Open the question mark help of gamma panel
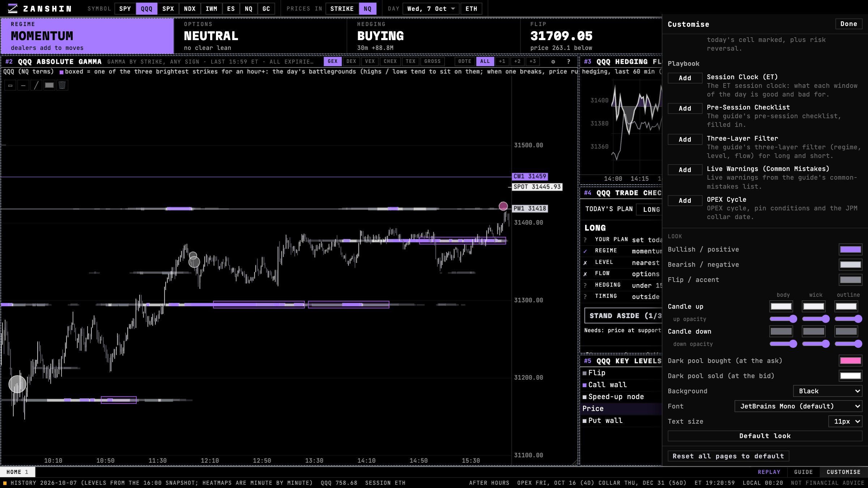Screen dimensions: 868x488 [569, 61]
